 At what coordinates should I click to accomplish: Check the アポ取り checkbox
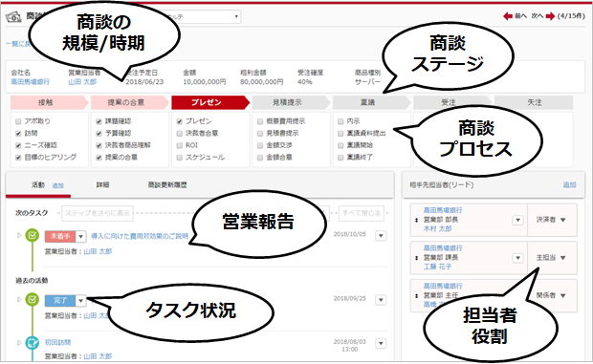[18, 121]
